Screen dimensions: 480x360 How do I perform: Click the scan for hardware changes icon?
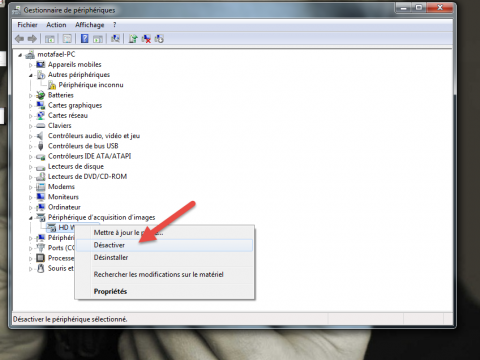click(115, 39)
